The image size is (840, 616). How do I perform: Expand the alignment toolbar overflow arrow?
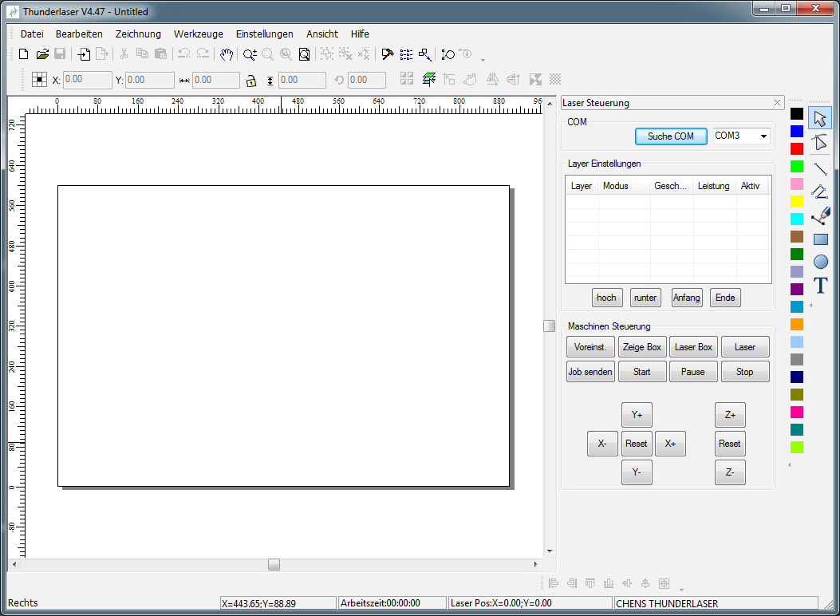pyautogui.click(x=681, y=589)
